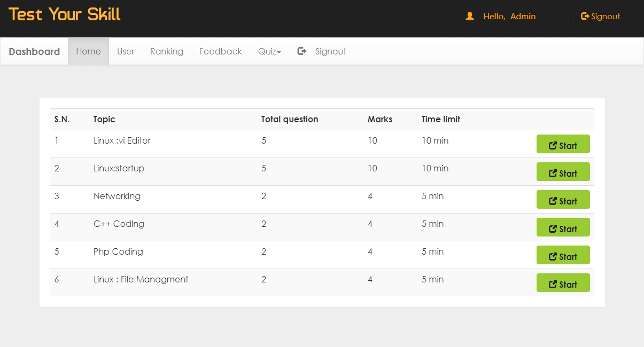Open the Ranking page
The height and width of the screenshot is (347, 644).
(167, 52)
